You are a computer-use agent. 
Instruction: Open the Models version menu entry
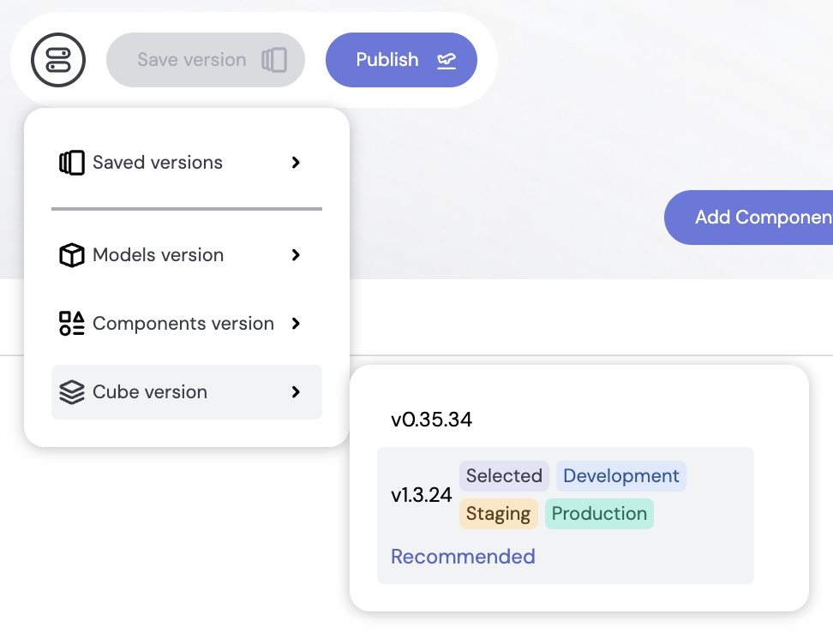coord(187,255)
